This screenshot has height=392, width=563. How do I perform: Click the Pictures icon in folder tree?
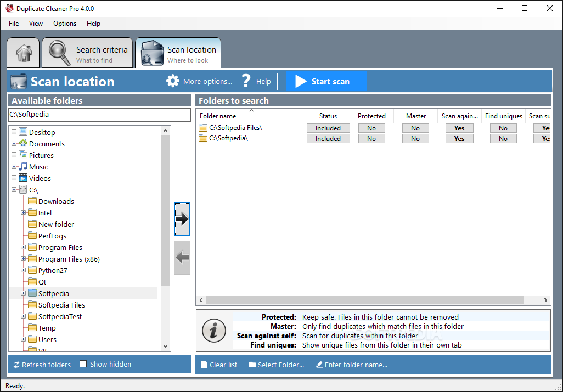point(23,155)
